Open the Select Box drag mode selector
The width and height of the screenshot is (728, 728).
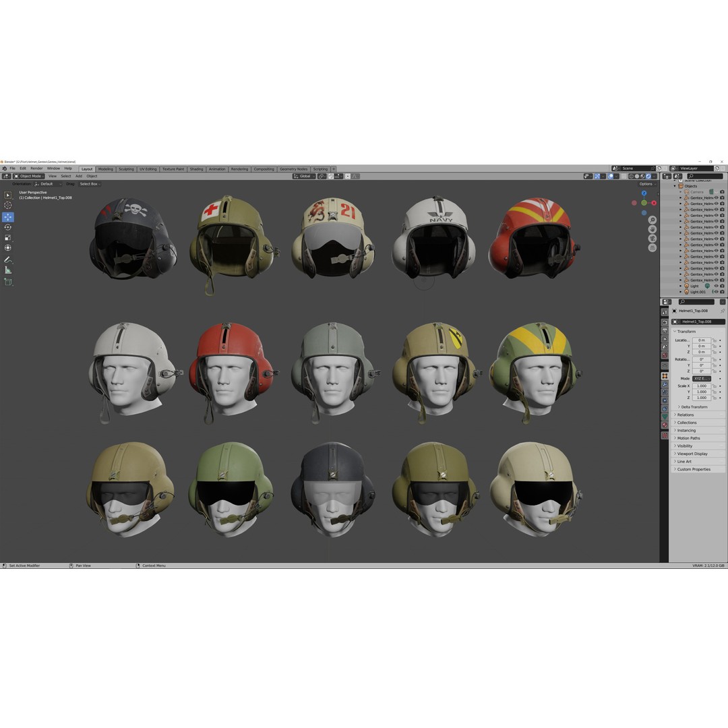point(90,183)
